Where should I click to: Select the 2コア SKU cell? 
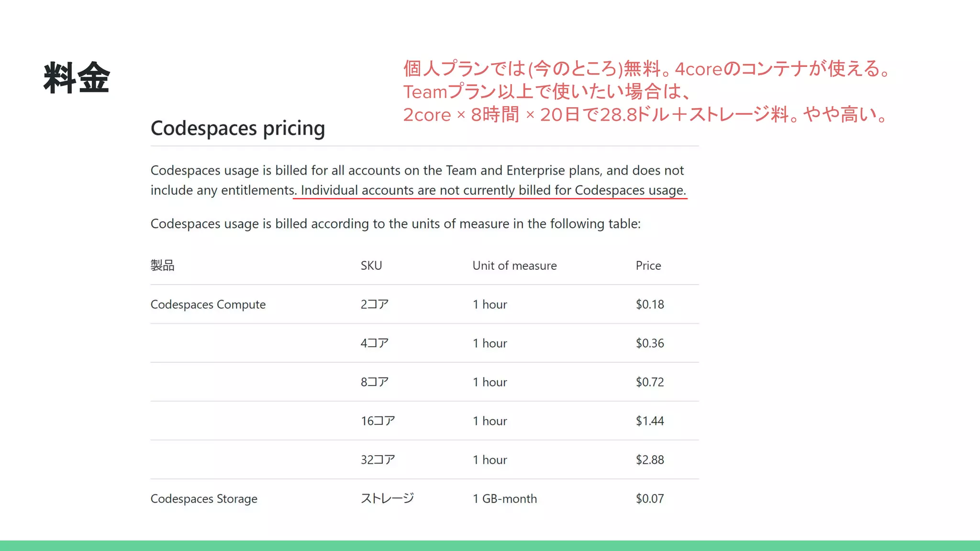pos(375,304)
